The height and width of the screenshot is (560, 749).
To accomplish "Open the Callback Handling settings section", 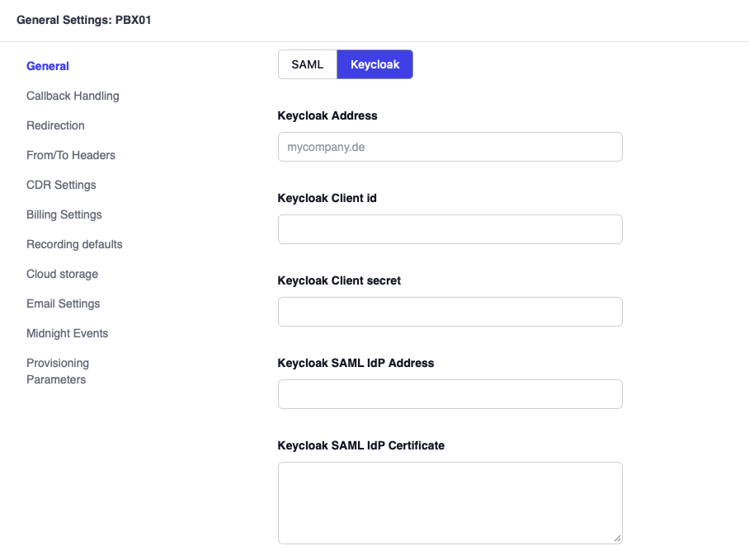I will coord(73,96).
